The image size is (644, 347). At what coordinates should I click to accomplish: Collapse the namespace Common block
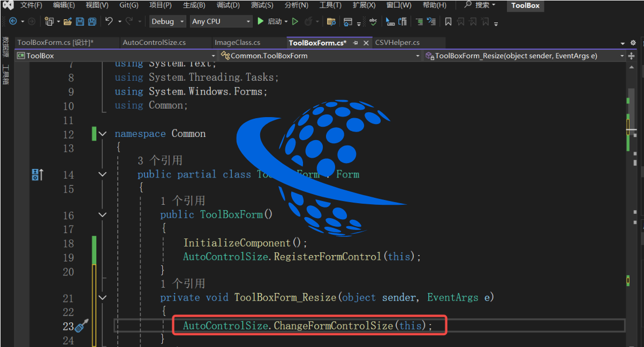(102, 134)
